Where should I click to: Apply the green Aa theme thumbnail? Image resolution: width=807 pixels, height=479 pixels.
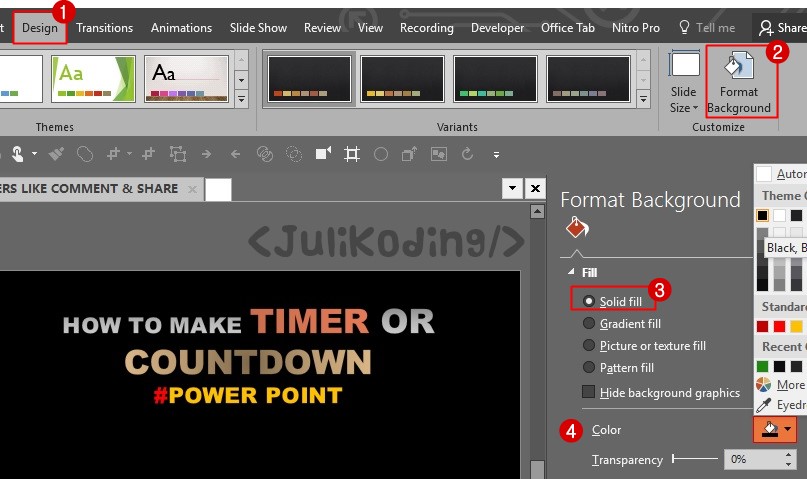point(93,79)
